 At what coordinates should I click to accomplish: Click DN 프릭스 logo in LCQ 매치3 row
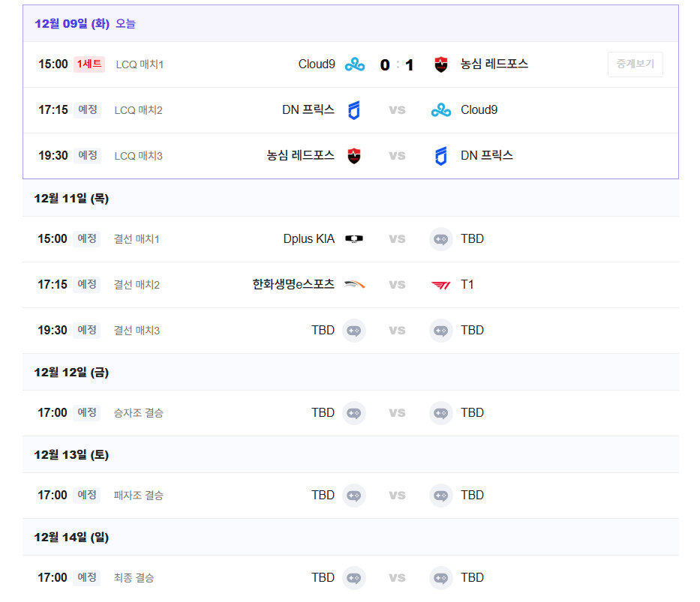point(441,156)
